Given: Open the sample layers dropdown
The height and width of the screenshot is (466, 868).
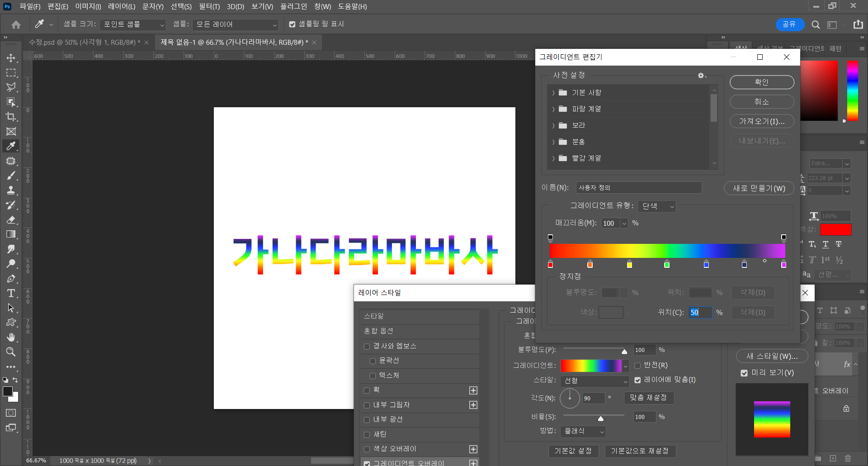Looking at the screenshot, I should 236,24.
